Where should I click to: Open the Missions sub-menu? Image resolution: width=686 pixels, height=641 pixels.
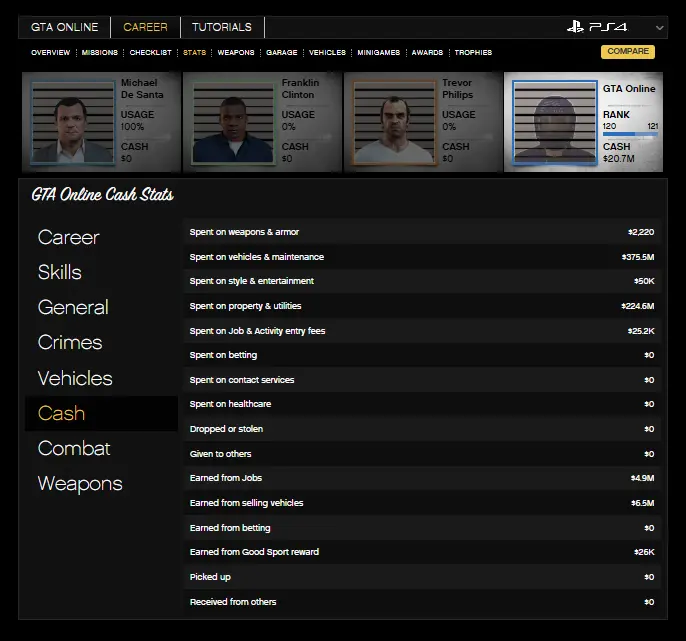(99, 52)
